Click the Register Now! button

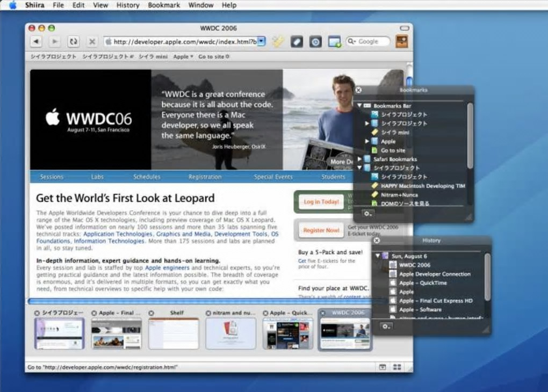(321, 230)
